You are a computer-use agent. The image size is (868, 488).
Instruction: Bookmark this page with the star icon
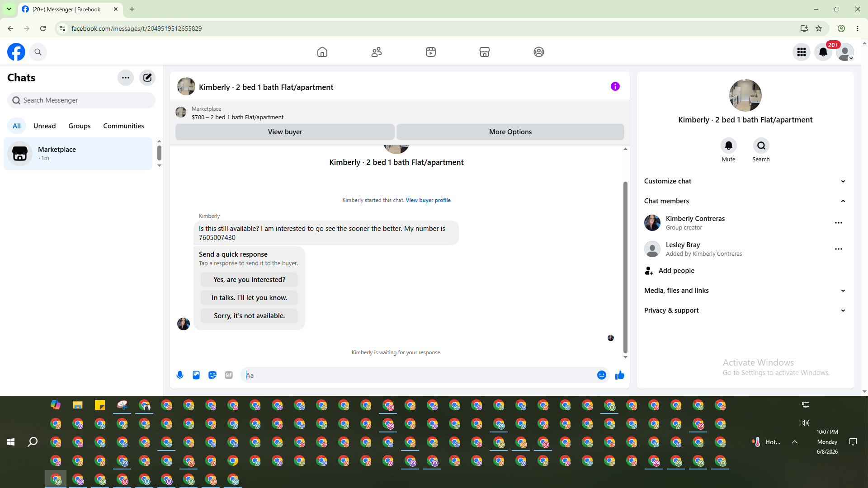(819, 28)
